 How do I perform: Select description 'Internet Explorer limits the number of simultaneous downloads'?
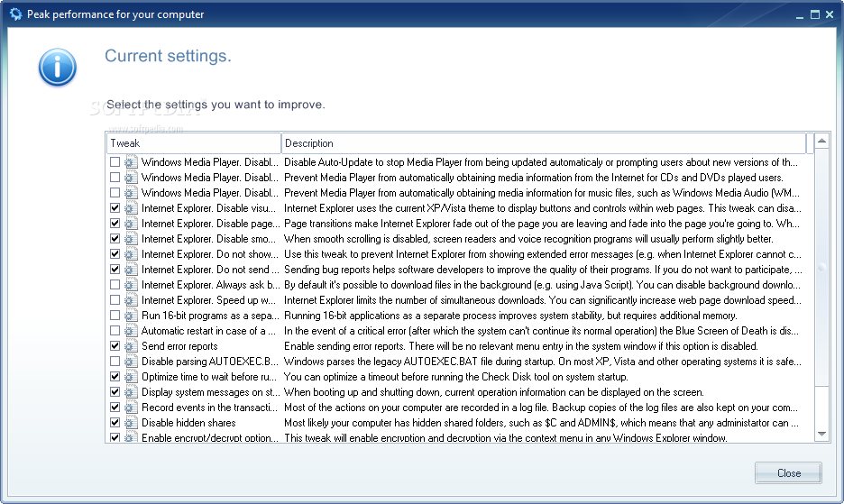click(543, 300)
